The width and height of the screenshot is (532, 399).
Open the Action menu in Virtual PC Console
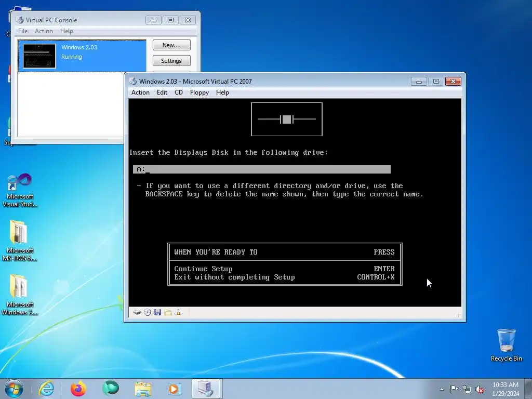click(x=44, y=31)
